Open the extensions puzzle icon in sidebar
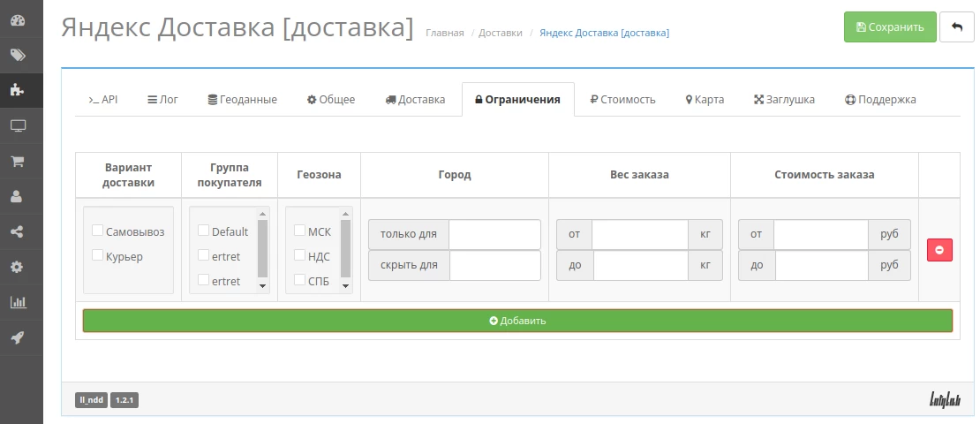 [x=18, y=91]
